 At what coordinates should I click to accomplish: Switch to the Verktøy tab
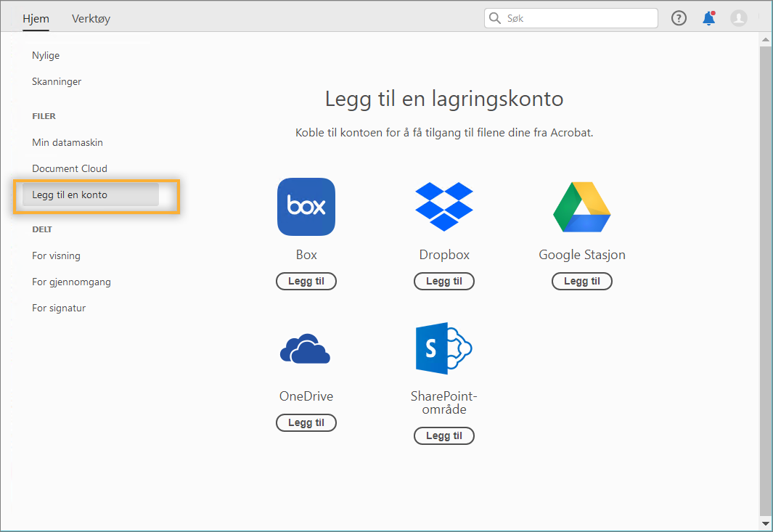pos(91,19)
